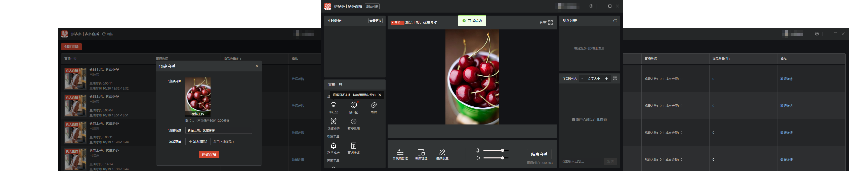The image size is (868, 171).
Task: Select the 全部评论 all comments tab
Action: 569,78
